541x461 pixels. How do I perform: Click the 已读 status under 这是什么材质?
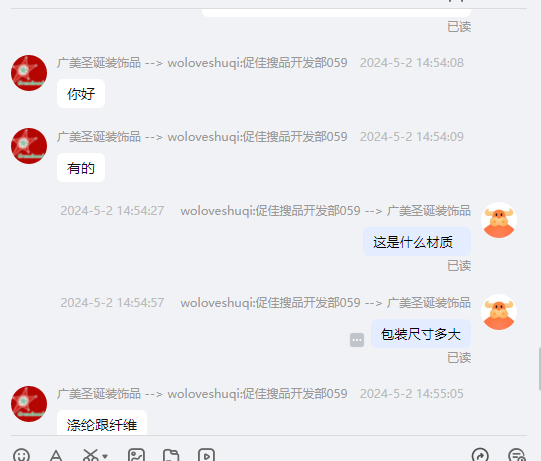tap(459, 266)
